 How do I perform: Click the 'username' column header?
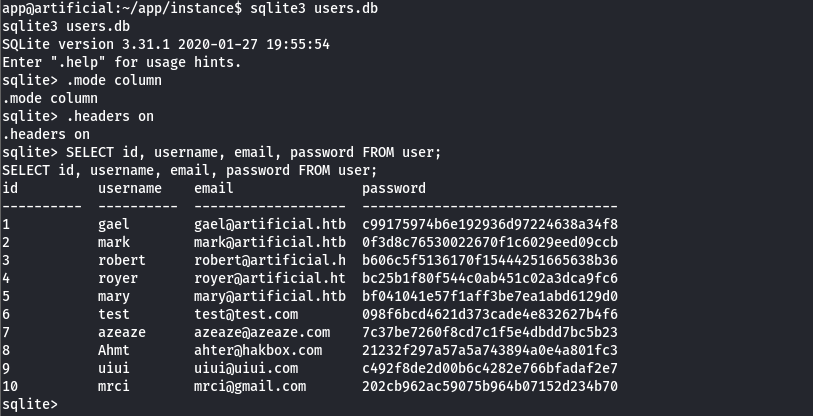tap(129, 188)
